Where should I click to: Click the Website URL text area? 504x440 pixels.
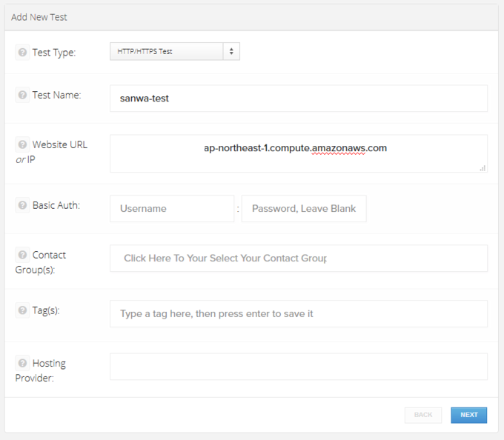click(x=299, y=153)
